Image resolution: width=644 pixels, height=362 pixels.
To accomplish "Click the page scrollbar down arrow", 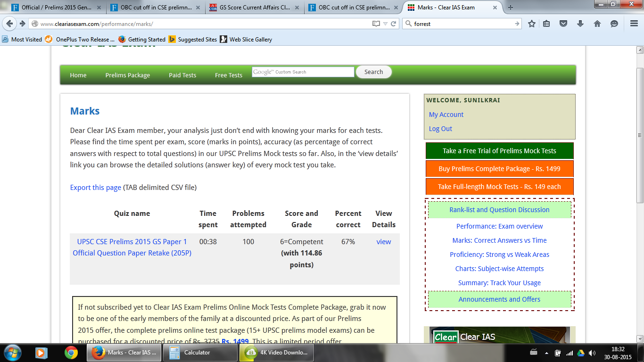I will tap(640, 338).
